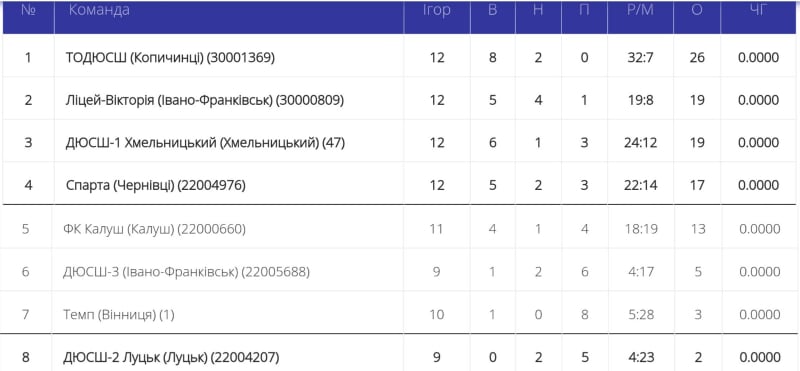800x371 pixels.
Task: Click the В wins column header
Action: coord(492,10)
